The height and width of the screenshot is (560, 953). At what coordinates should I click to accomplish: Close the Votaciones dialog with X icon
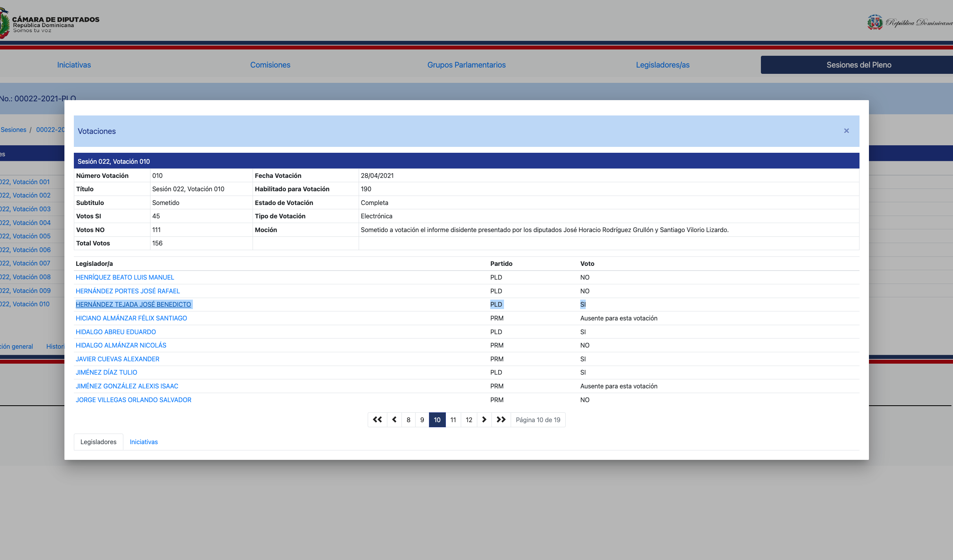click(x=846, y=131)
